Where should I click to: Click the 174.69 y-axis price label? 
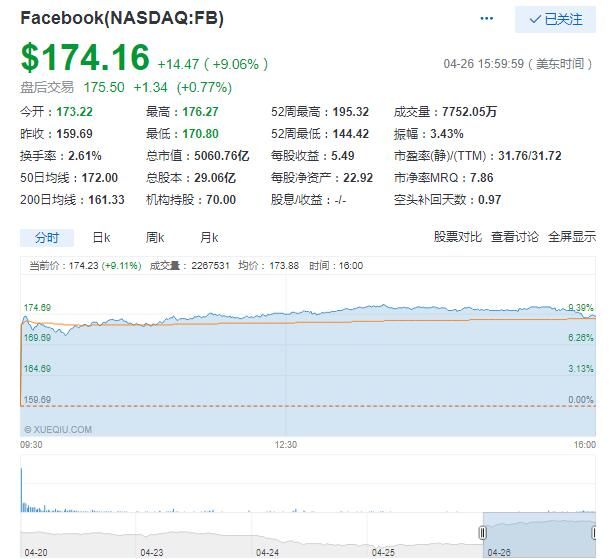tap(37, 308)
